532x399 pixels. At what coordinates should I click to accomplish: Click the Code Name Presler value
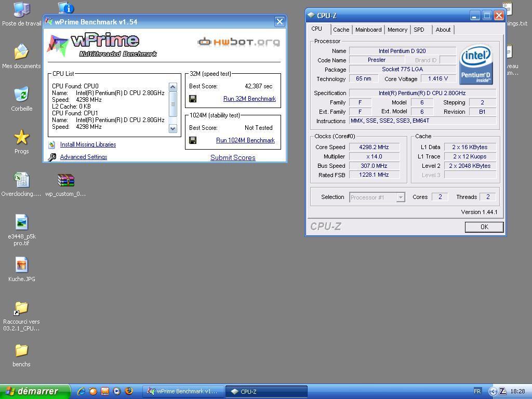[377, 60]
